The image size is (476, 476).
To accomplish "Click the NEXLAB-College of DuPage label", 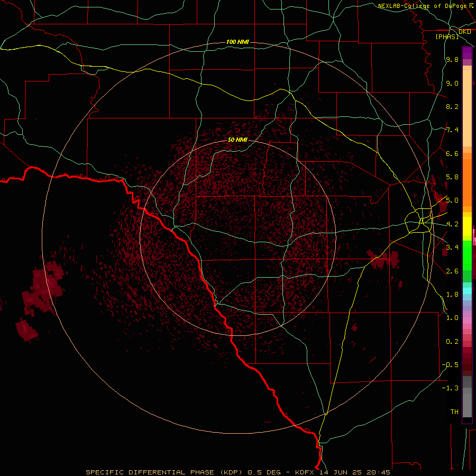I will [x=423, y=6].
